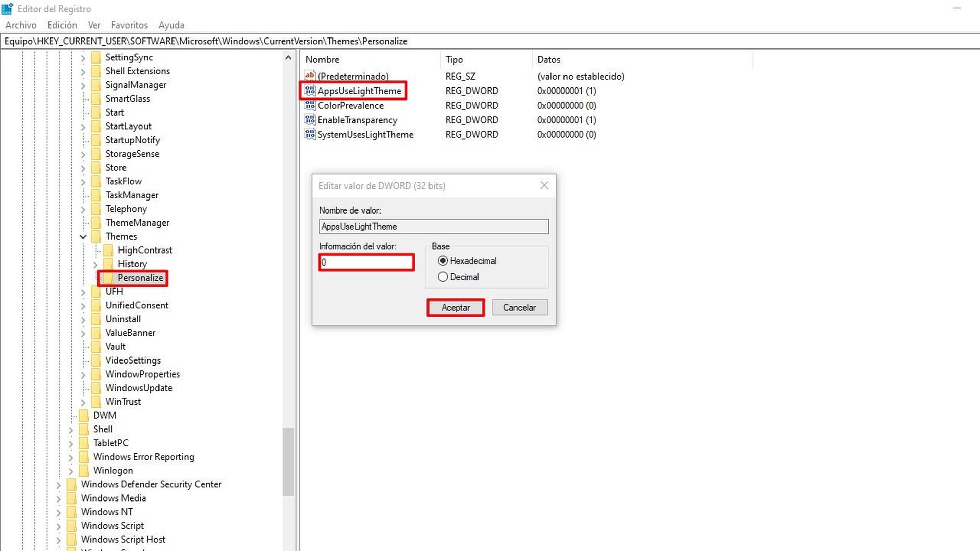Click the TabletPC folder icon

(x=84, y=443)
